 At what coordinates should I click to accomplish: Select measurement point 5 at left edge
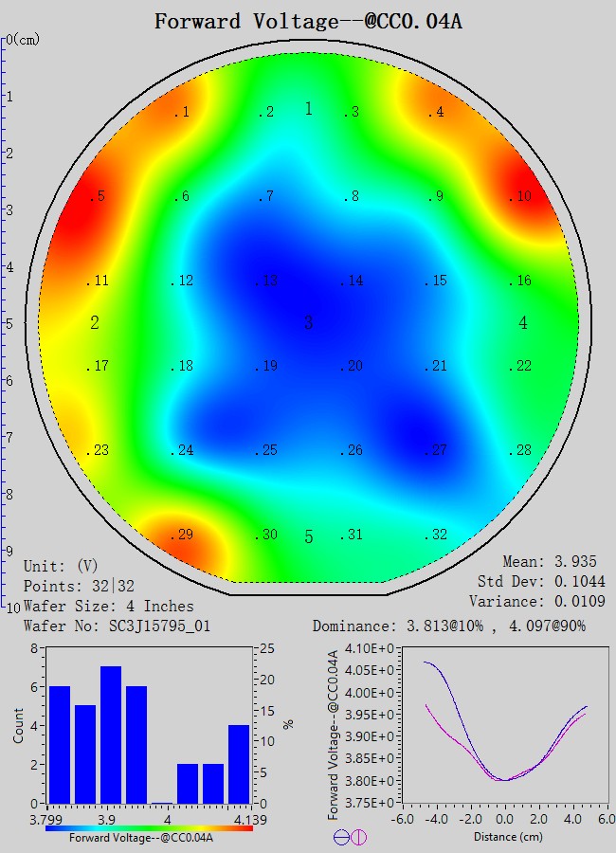98,197
